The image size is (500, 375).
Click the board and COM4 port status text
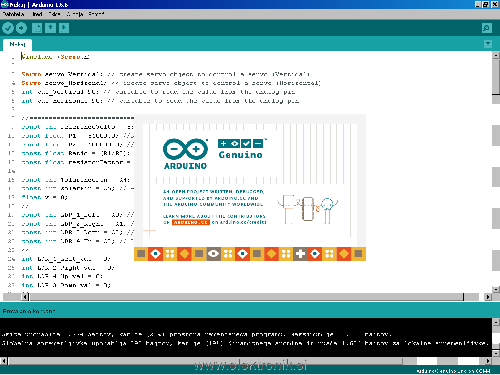(x=453, y=371)
